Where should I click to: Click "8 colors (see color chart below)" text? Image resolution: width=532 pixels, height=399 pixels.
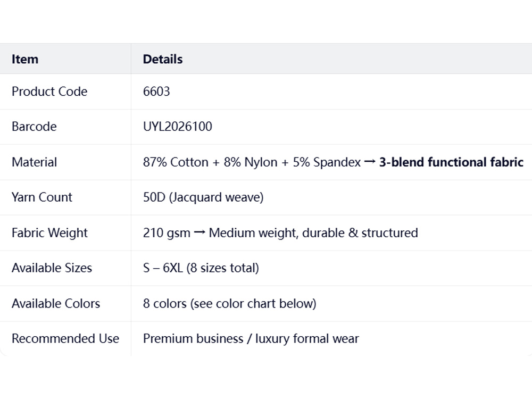pos(229,304)
